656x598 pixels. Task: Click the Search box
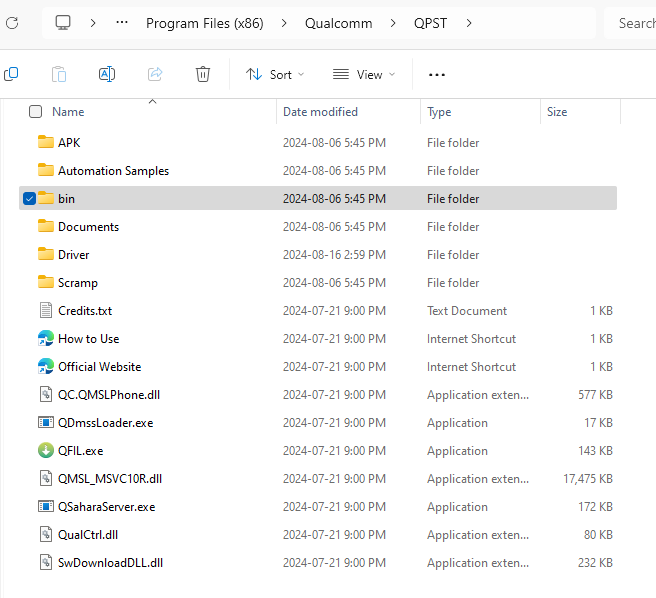[x=630, y=23]
